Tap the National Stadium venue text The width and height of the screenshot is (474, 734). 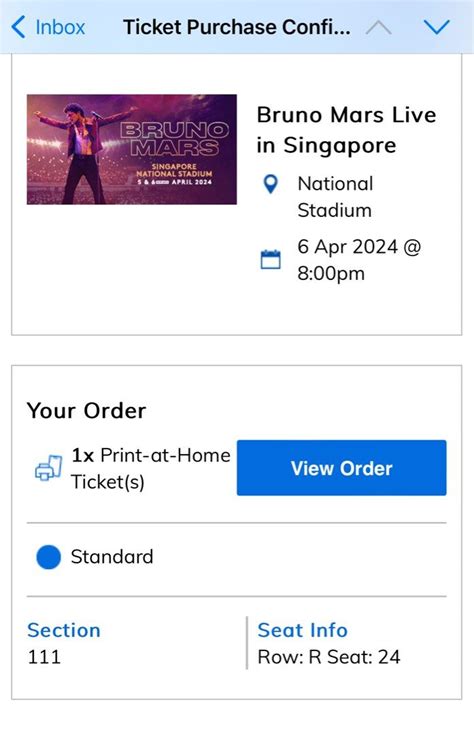pyautogui.click(x=335, y=197)
